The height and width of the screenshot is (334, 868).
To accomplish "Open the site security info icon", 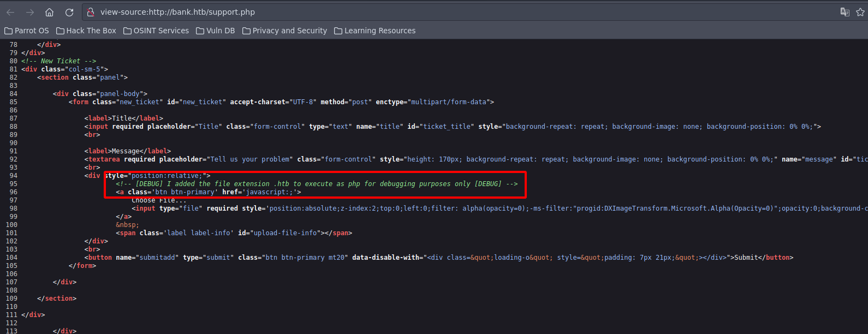I will click(91, 12).
